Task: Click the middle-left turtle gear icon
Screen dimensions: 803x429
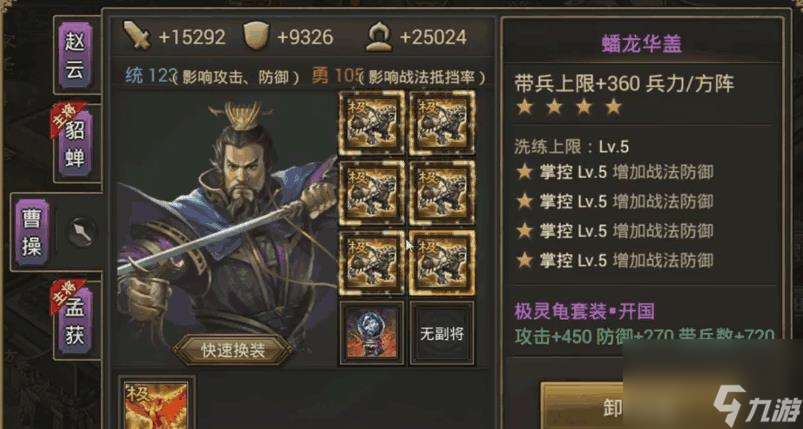Action: 372,193
